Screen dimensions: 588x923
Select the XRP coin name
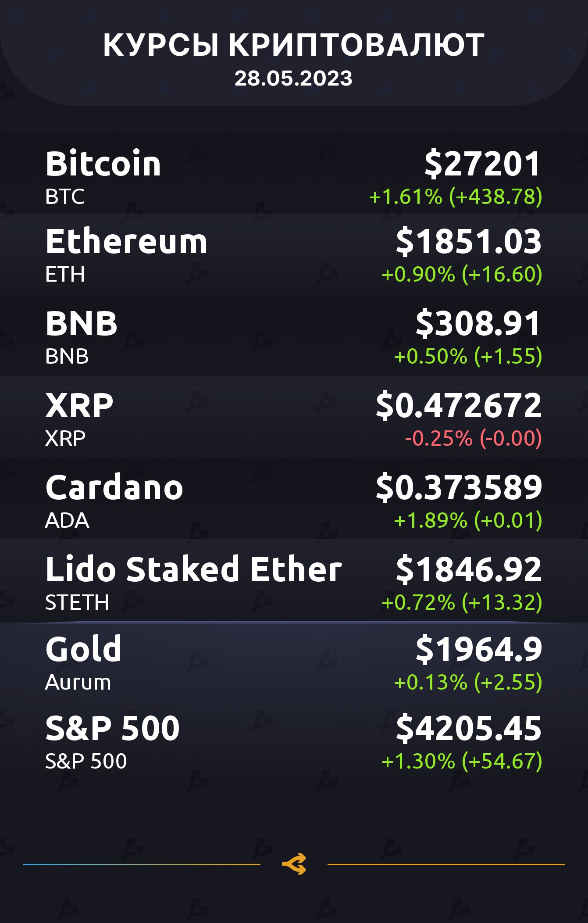(x=79, y=405)
